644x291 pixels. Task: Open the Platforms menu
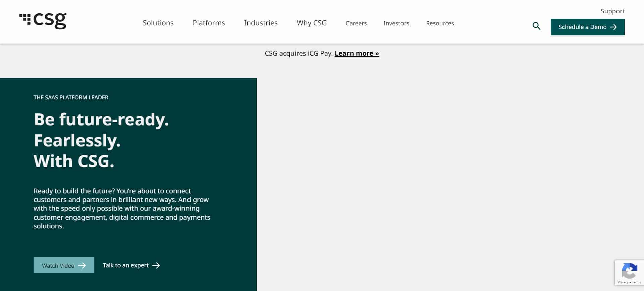pos(209,23)
